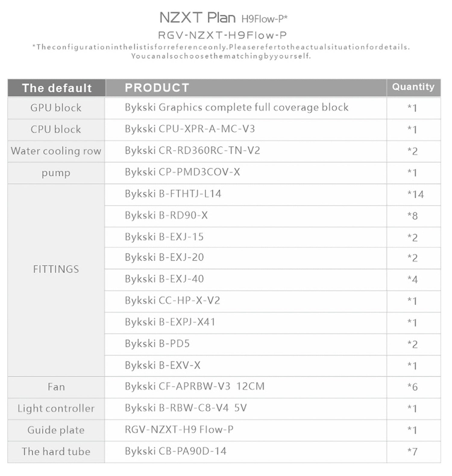Select RGV-NZXT-H9 Flow-P guide plate entry
This screenshot has height=476, width=452.
pos(179,429)
